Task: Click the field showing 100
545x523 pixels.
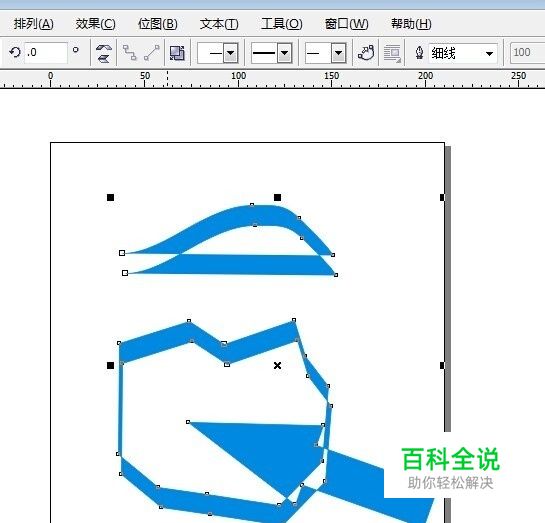Action: click(x=527, y=53)
